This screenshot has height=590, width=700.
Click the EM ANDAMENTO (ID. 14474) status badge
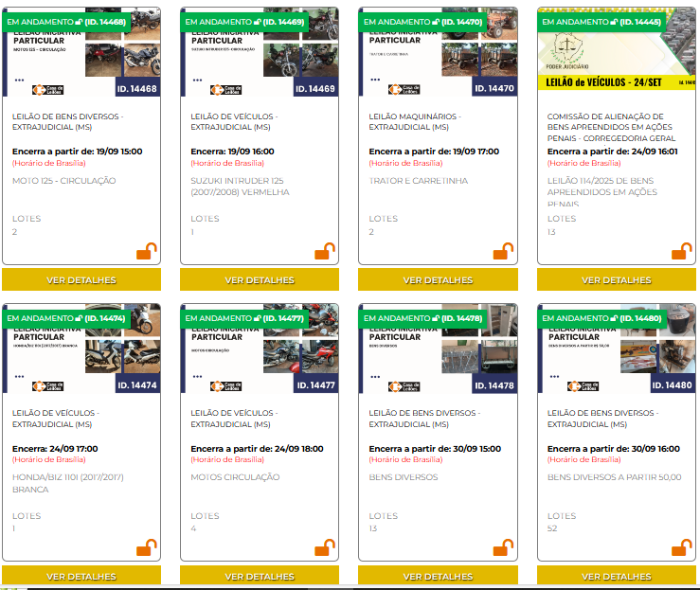[x=66, y=318]
